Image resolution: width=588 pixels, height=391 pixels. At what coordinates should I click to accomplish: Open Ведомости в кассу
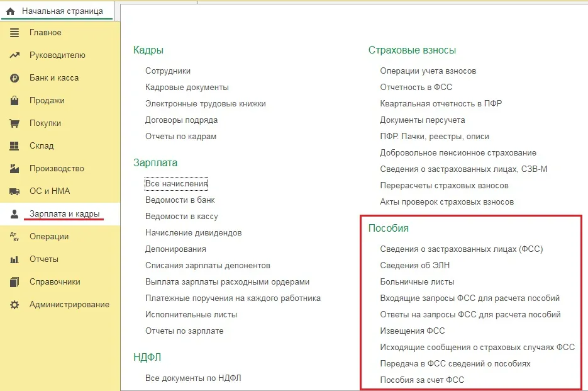182,217
